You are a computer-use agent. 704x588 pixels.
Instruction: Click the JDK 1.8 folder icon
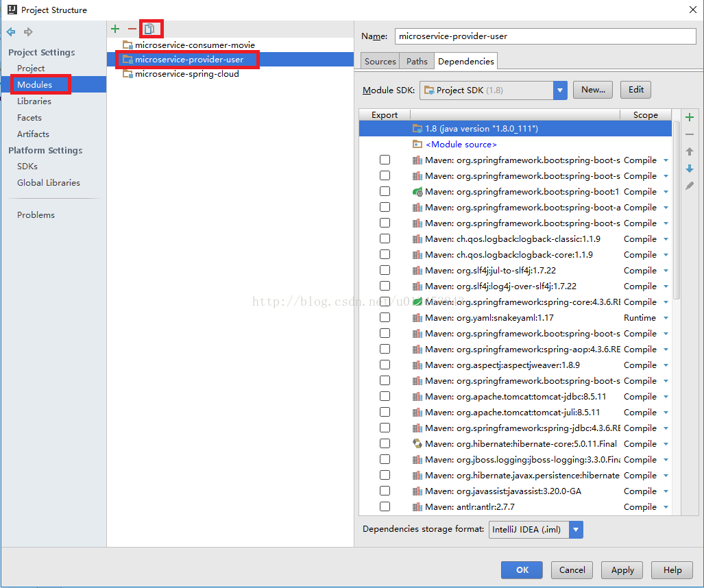tap(417, 128)
